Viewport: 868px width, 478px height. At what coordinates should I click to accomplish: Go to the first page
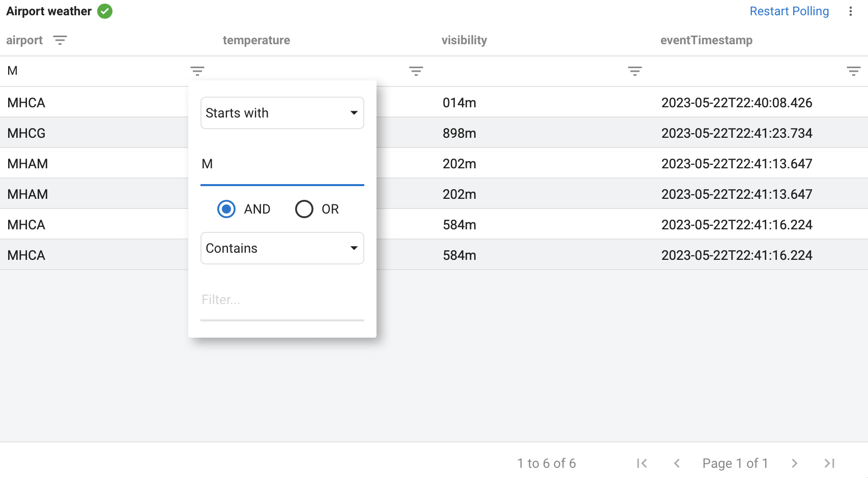[642, 463]
